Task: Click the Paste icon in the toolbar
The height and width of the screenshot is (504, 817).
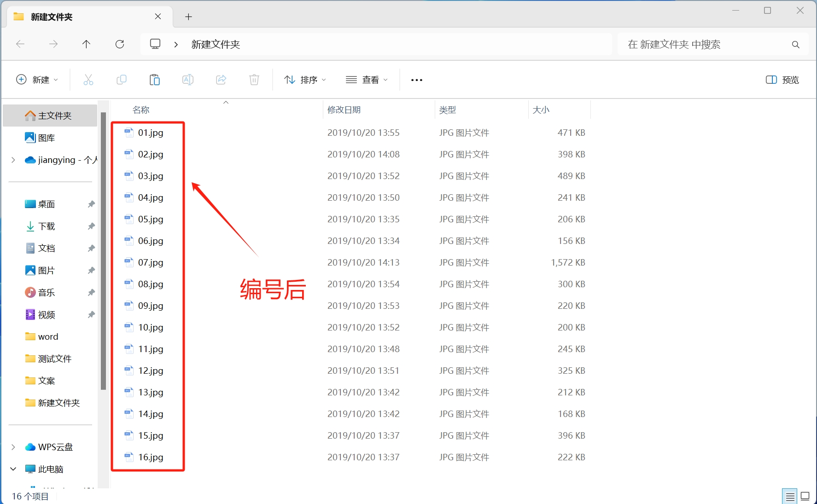Action: point(155,79)
